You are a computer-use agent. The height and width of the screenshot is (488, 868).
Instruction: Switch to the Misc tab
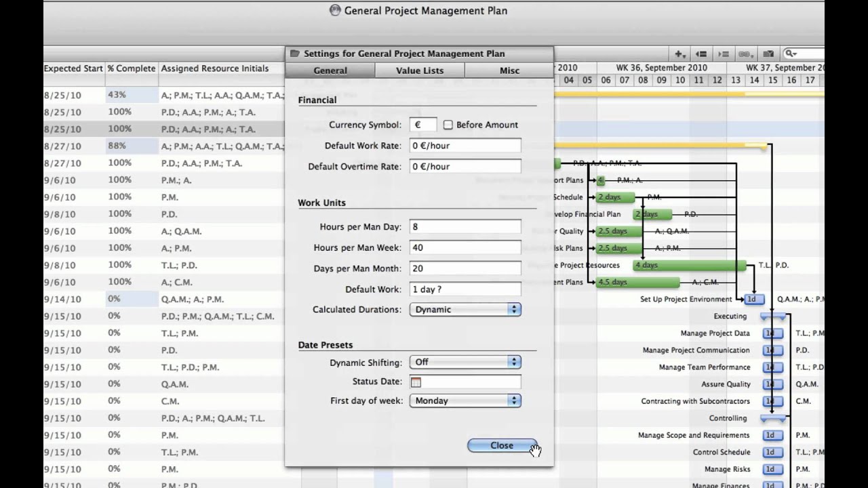(509, 70)
